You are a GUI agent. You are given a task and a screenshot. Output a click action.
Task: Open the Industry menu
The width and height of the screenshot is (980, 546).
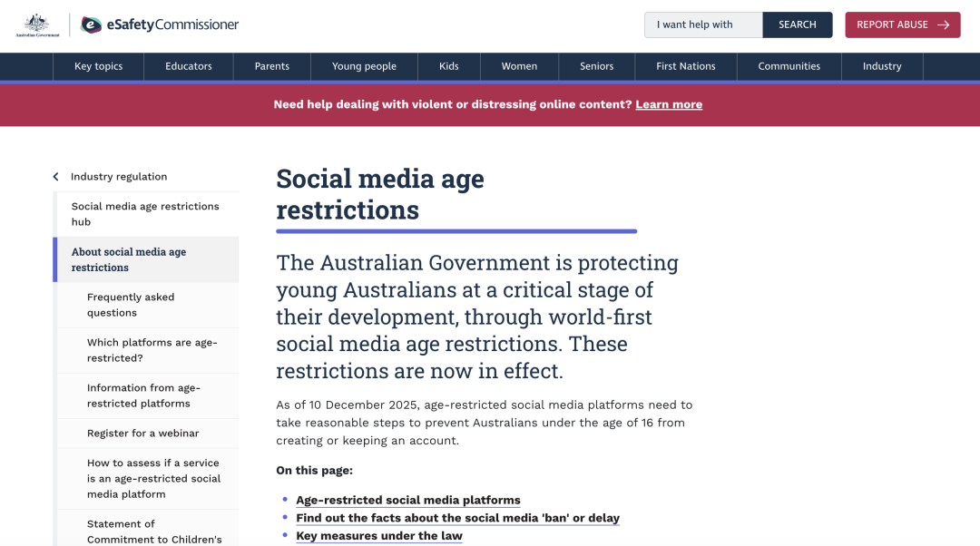click(x=883, y=66)
